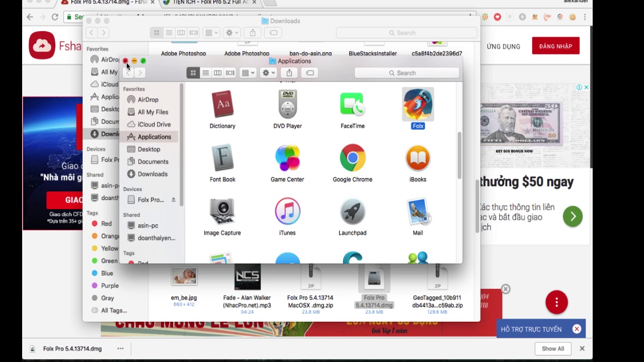Open the action gear menu in Downloads window
The image size is (644, 362).
point(232,33)
